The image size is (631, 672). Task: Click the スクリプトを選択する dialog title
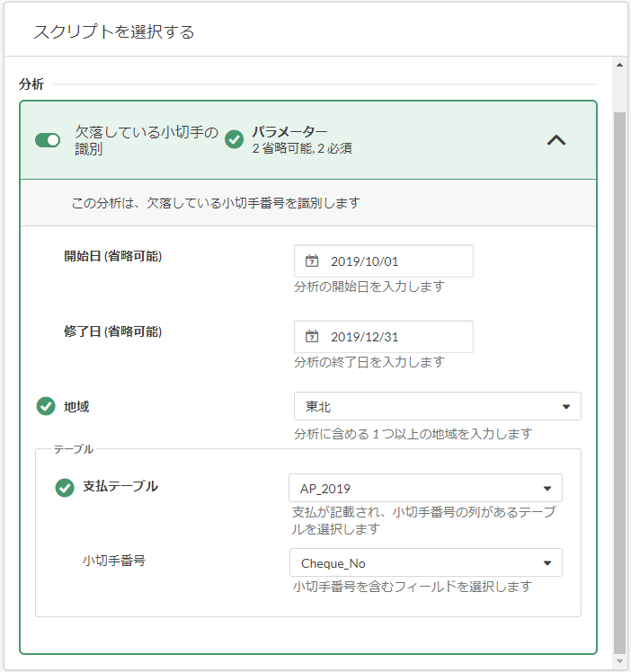(x=114, y=32)
